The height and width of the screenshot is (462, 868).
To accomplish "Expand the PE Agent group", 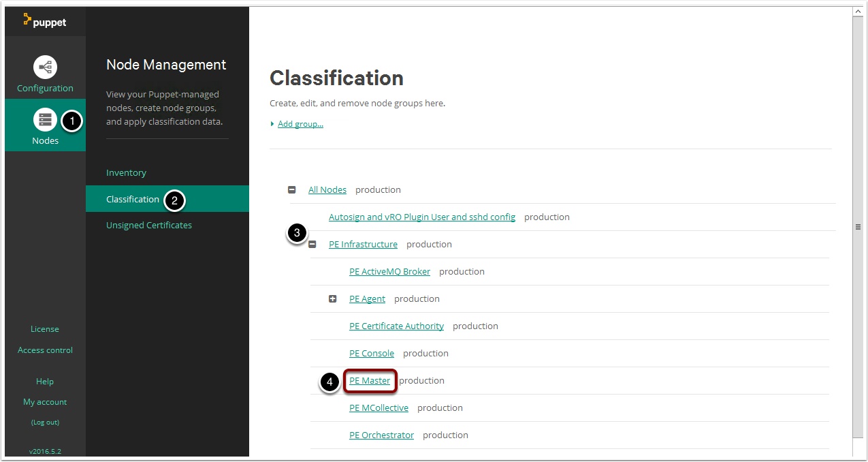I will pyautogui.click(x=333, y=299).
